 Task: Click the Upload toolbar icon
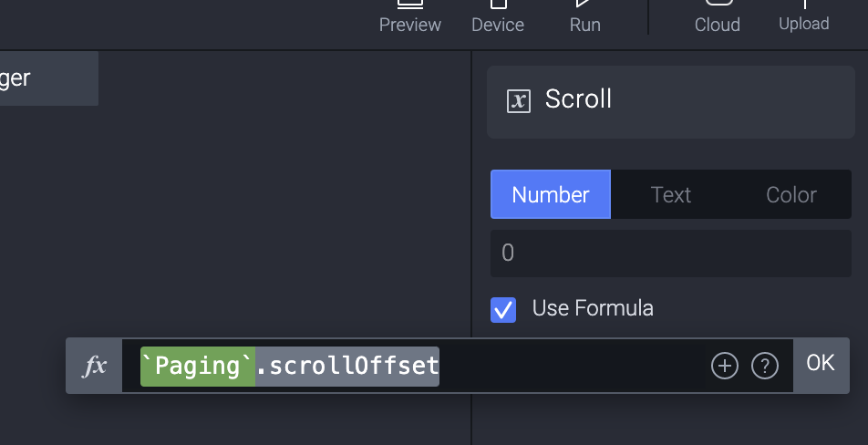803,16
